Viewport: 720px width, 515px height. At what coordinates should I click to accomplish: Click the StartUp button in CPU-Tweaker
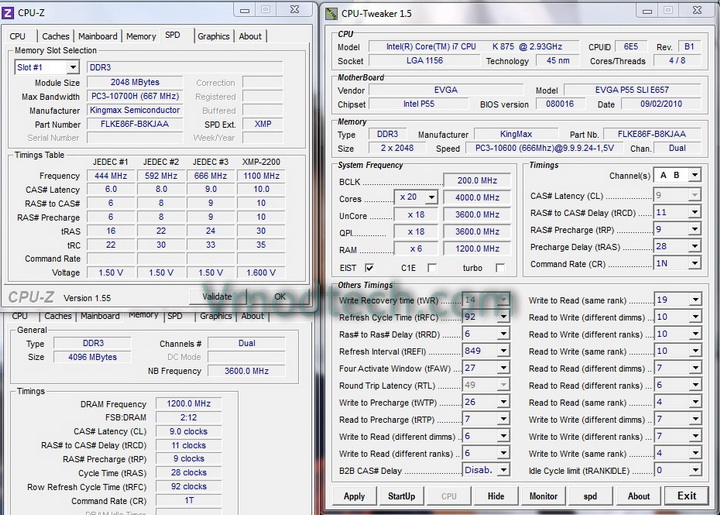[x=401, y=496]
